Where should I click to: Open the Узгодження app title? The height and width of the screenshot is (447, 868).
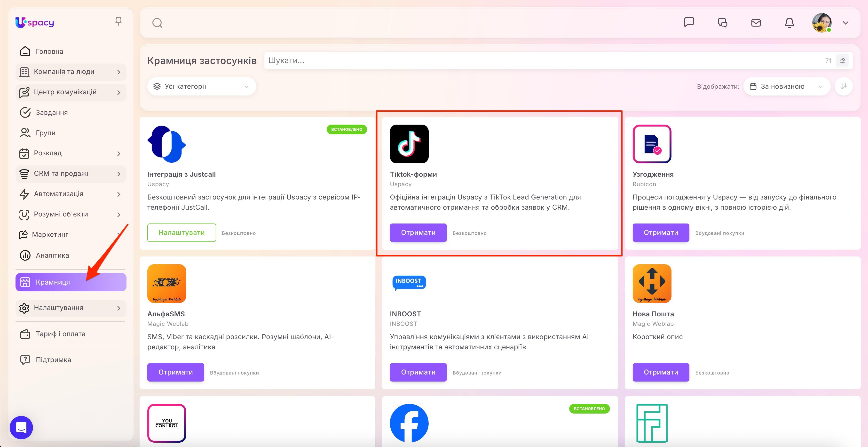[x=653, y=174]
